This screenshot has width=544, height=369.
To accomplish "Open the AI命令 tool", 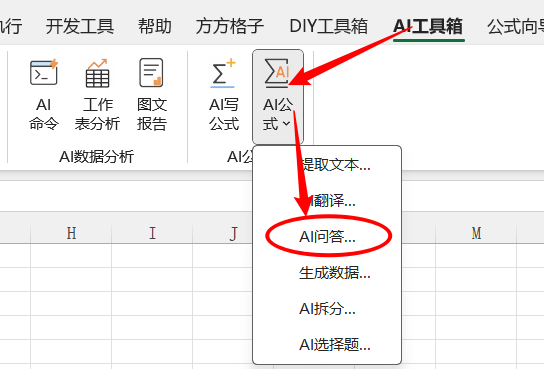I will tap(44, 95).
